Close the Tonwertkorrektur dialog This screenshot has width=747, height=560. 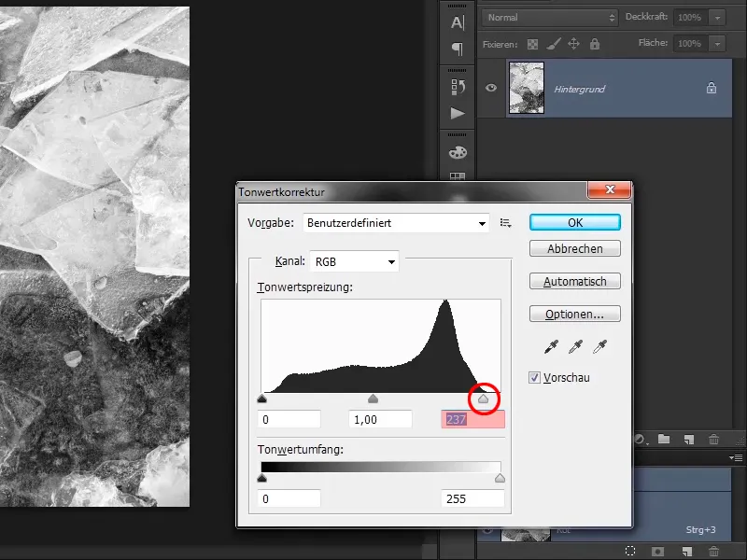(610, 189)
